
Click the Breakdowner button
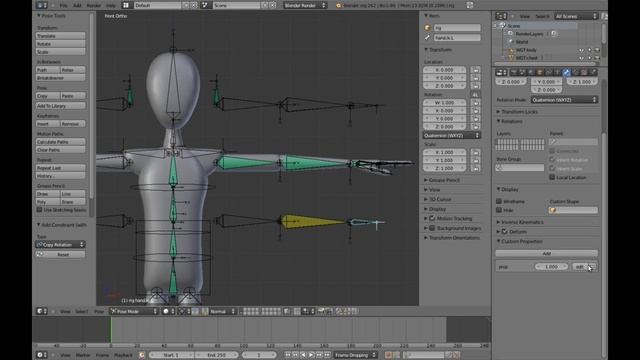tap(60, 78)
